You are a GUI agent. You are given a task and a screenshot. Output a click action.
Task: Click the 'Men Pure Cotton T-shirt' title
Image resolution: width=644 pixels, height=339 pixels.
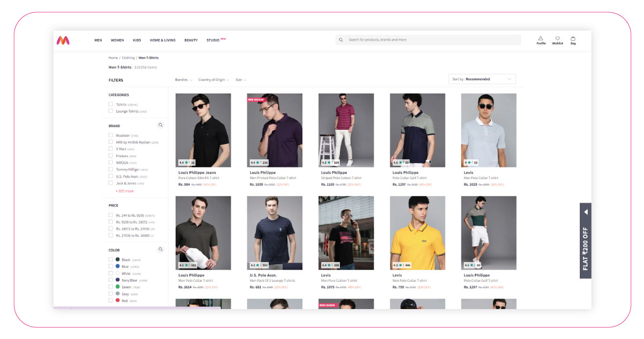click(x=339, y=281)
